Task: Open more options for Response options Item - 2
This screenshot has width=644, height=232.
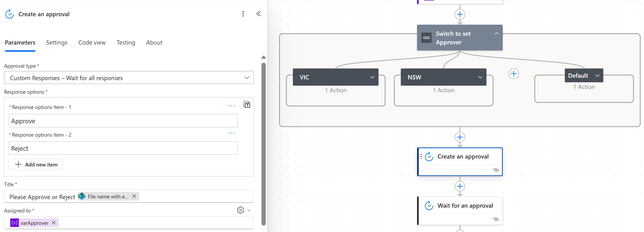Action: coord(231,133)
